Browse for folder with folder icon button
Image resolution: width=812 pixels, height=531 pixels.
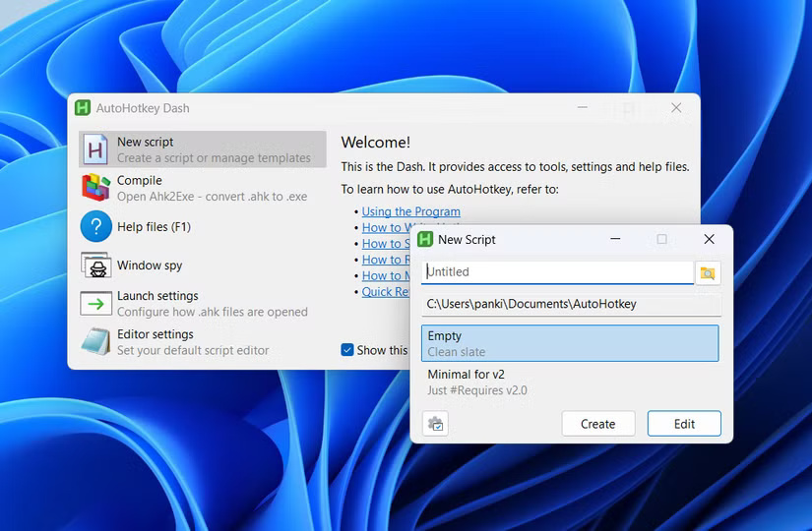coord(708,272)
